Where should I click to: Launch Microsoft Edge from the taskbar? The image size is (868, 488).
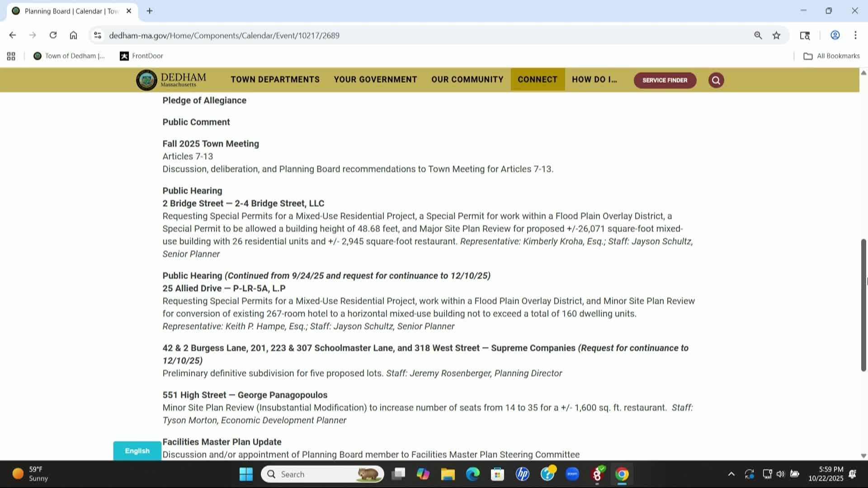click(472, 474)
